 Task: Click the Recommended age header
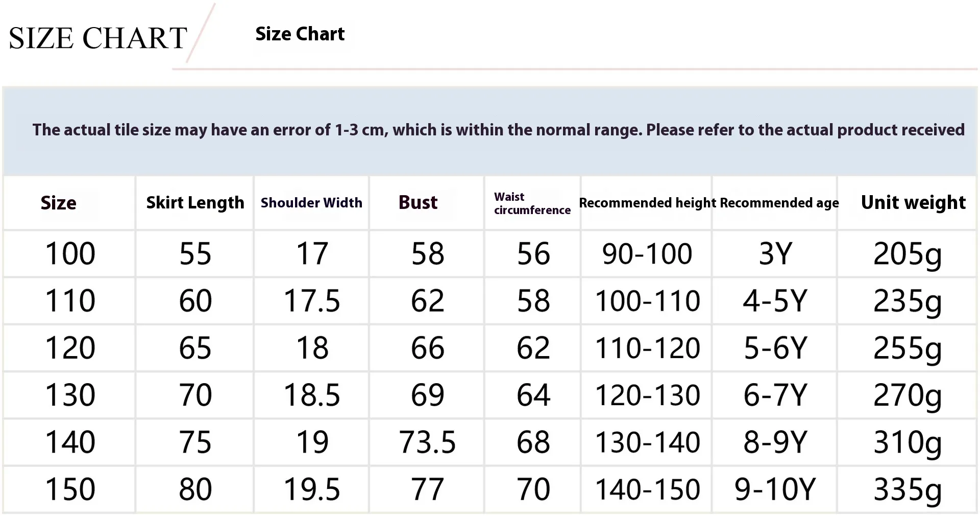coord(779,203)
